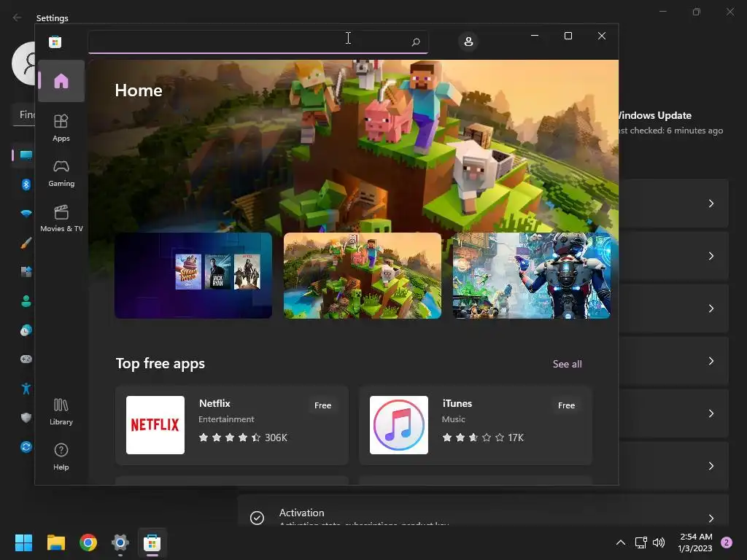The width and height of the screenshot is (747, 560).
Task: Click the Microsoft Store logo icon
Action: coord(55,42)
